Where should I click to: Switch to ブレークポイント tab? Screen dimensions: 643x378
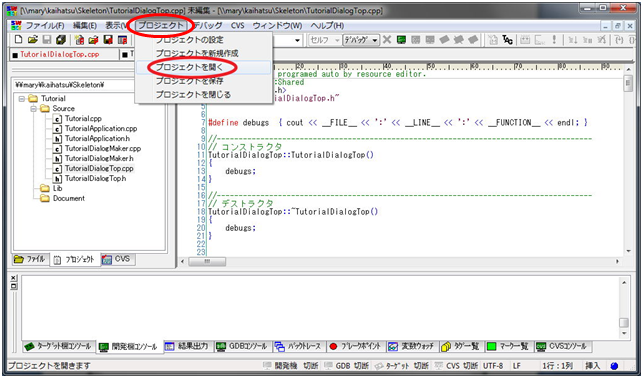pos(356,346)
